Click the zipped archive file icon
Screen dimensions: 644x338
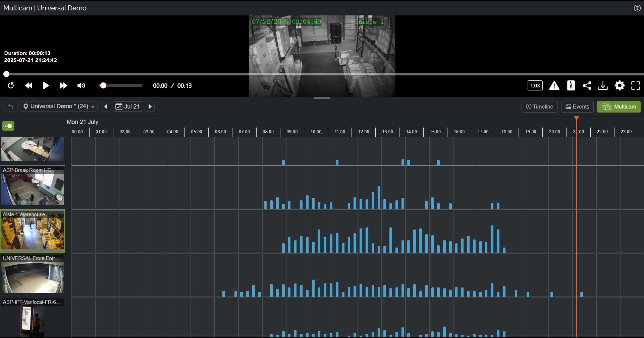coord(571,86)
